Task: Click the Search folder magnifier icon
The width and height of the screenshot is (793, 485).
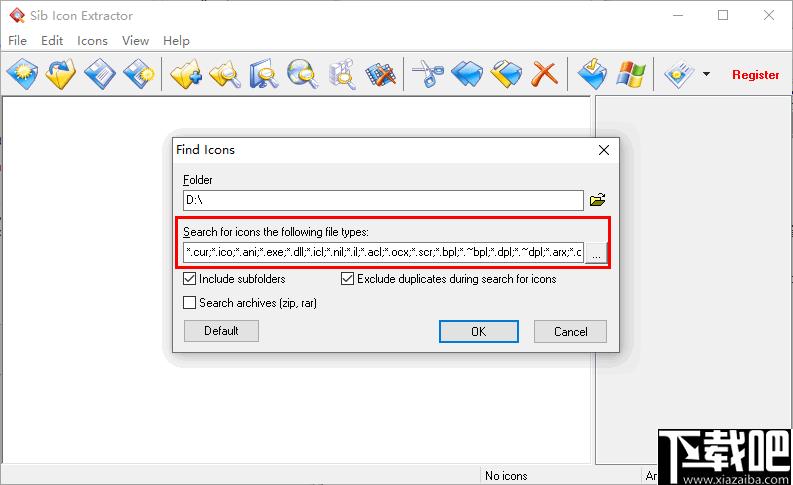Action: pos(225,74)
